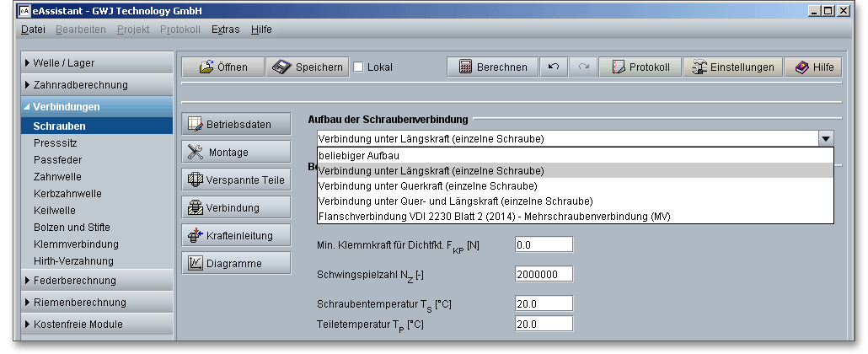Close the Aufbau dropdown via its arrow
The height and width of the screenshot is (354, 868).
[x=826, y=138]
